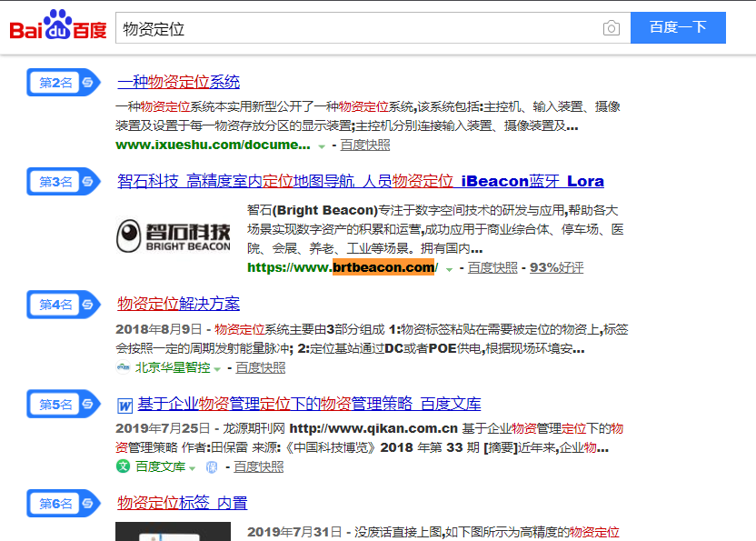This screenshot has width=756, height=541.
Task: Expand the arrow after brtbeacon.com URL
Action: click(x=449, y=269)
